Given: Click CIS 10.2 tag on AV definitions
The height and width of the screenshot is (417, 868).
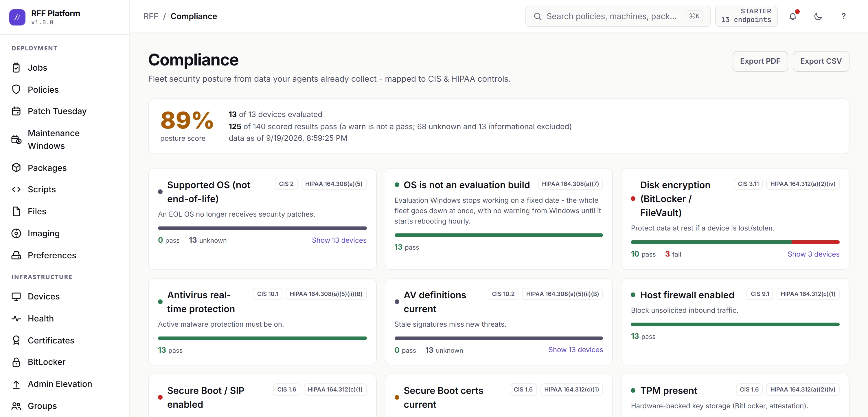Looking at the screenshot, I should tap(503, 294).
